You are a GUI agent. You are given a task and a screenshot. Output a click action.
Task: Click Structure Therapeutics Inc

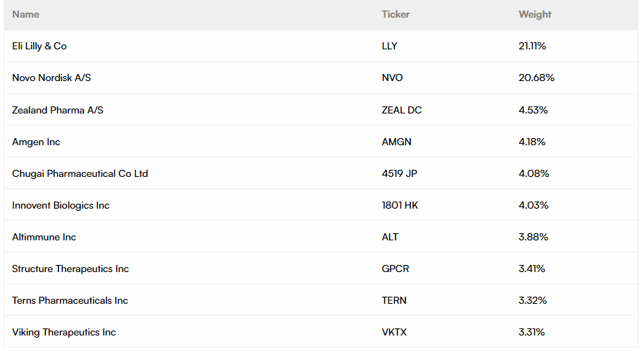click(x=70, y=269)
